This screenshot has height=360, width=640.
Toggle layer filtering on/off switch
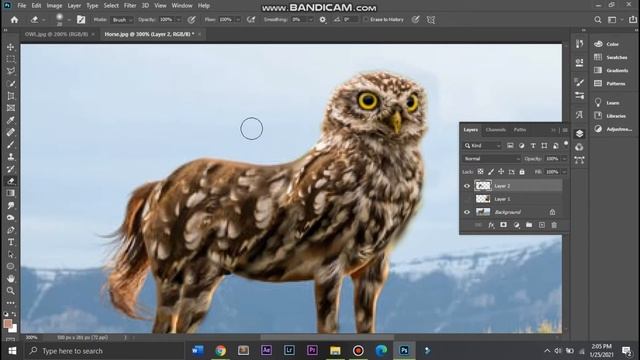coord(566,144)
